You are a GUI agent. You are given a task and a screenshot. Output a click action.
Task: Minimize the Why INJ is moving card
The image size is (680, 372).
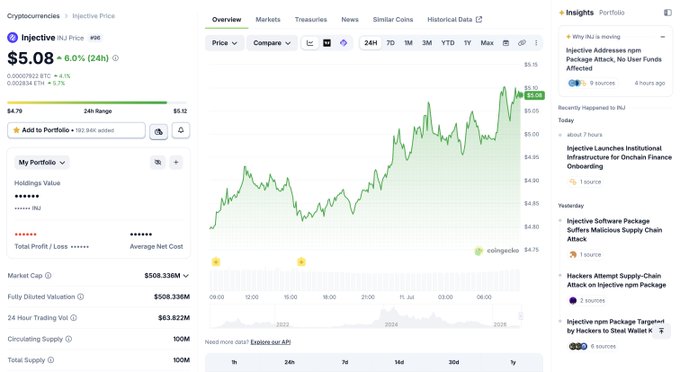[x=663, y=37]
